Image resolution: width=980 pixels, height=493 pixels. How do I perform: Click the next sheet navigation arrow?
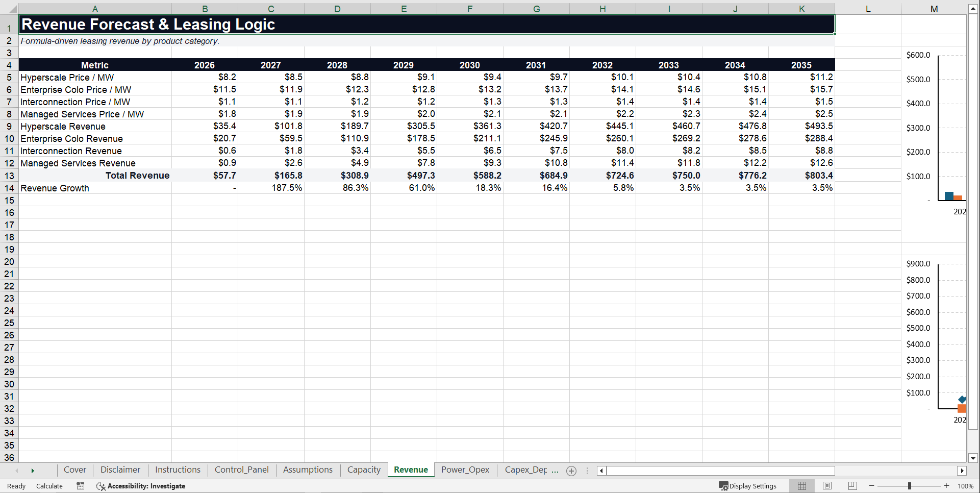[33, 471]
